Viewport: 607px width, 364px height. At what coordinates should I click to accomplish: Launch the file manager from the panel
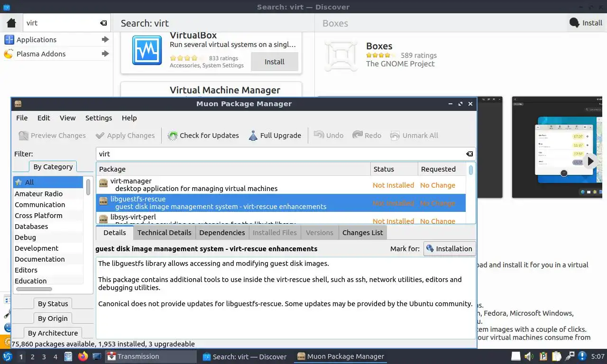pyautogui.click(x=68, y=356)
